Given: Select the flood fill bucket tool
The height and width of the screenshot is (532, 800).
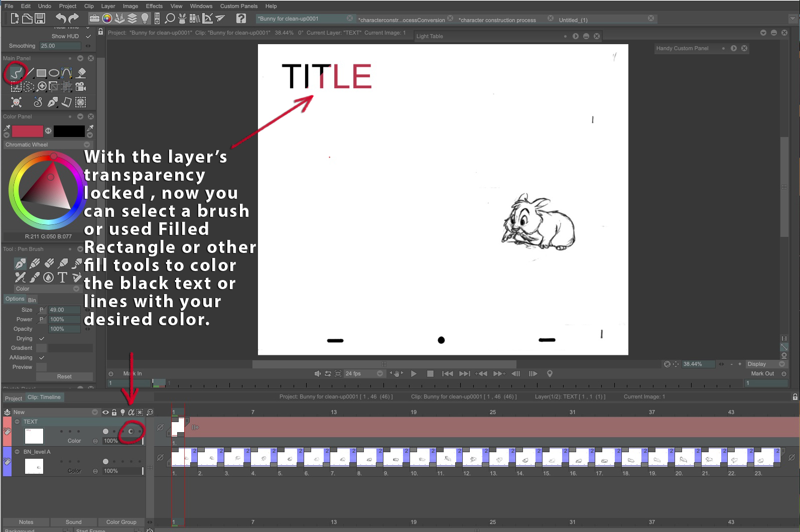Looking at the screenshot, I should click(81, 73).
